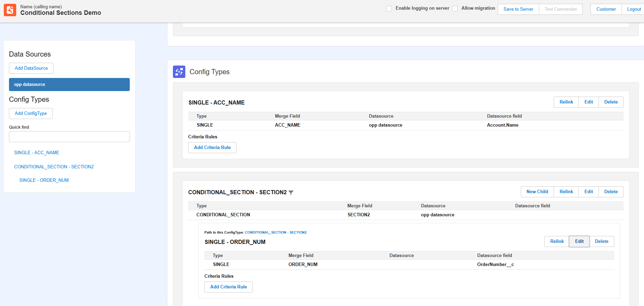This screenshot has width=644, height=306.
Task: Click New Child for SECTION2
Action: pyautogui.click(x=537, y=192)
